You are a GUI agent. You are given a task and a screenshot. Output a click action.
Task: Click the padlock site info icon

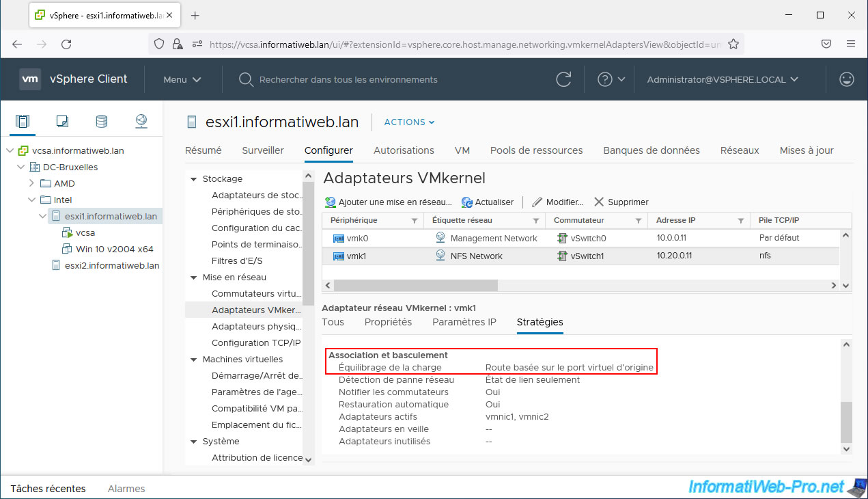(178, 44)
